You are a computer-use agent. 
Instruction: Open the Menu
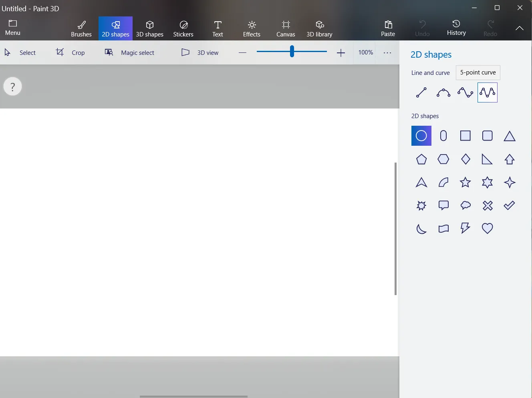(x=12, y=28)
